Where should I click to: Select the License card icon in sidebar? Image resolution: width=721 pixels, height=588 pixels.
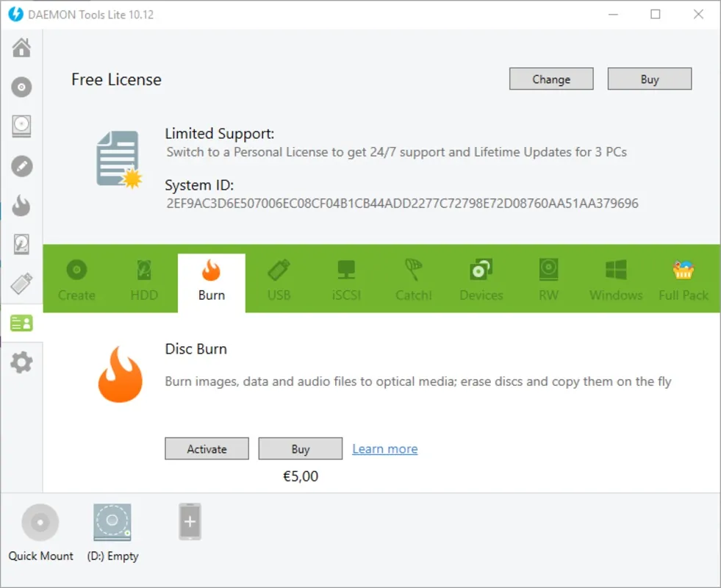21,323
